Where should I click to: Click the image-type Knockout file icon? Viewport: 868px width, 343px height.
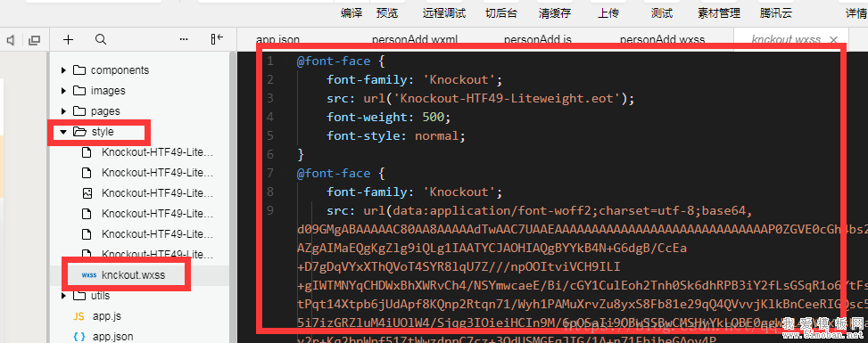pyautogui.click(x=87, y=193)
